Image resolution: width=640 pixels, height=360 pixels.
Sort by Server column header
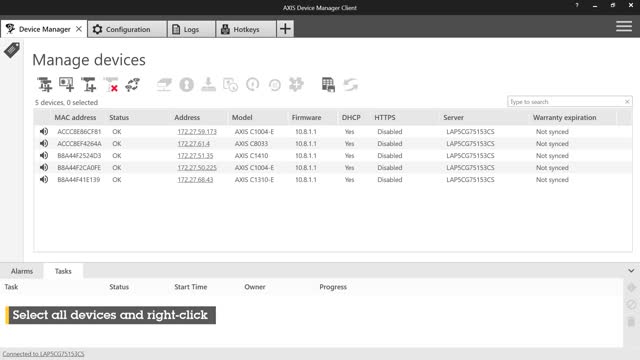coord(453,118)
